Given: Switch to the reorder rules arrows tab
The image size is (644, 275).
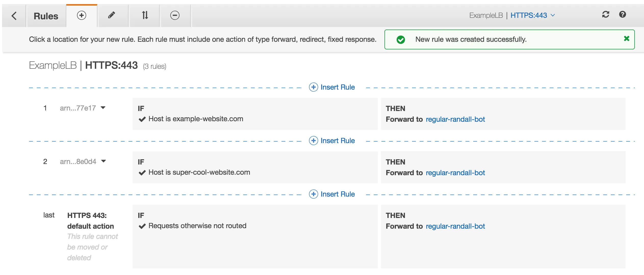Looking at the screenshot, I should click(x=145, y=16).
